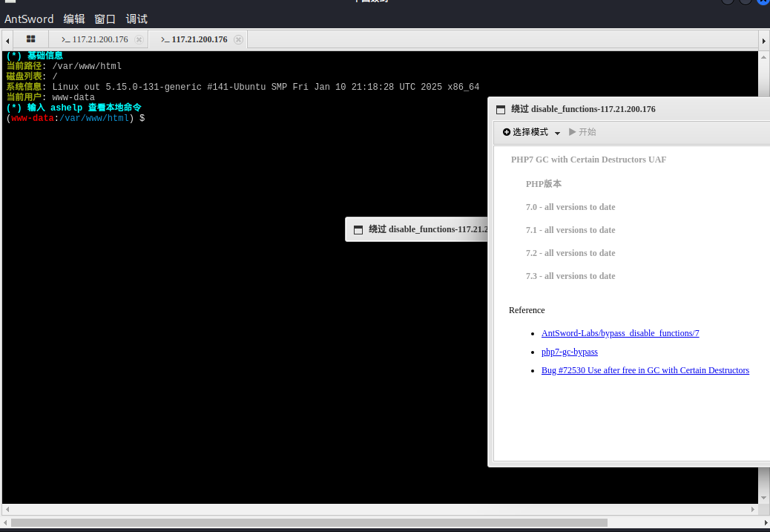
Task: Select the background 绕过 disable_functions window title
Action: click(x=428, y=229)
